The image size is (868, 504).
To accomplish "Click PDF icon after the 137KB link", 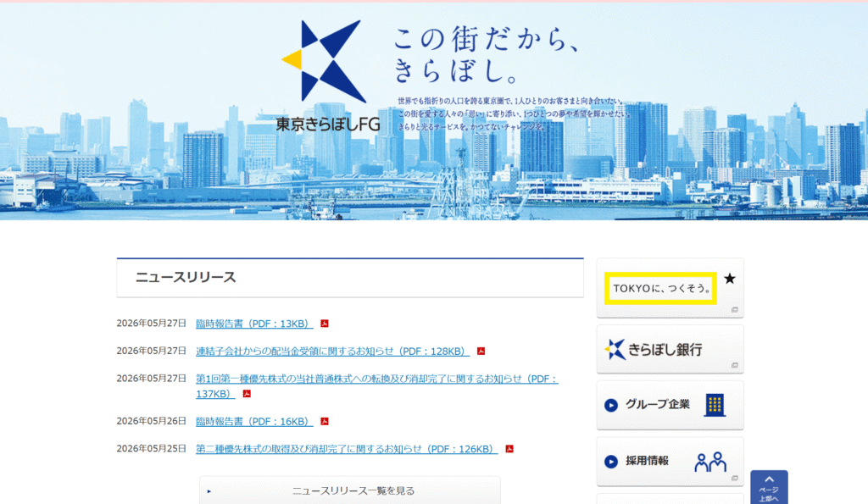I will pos(247,394).
